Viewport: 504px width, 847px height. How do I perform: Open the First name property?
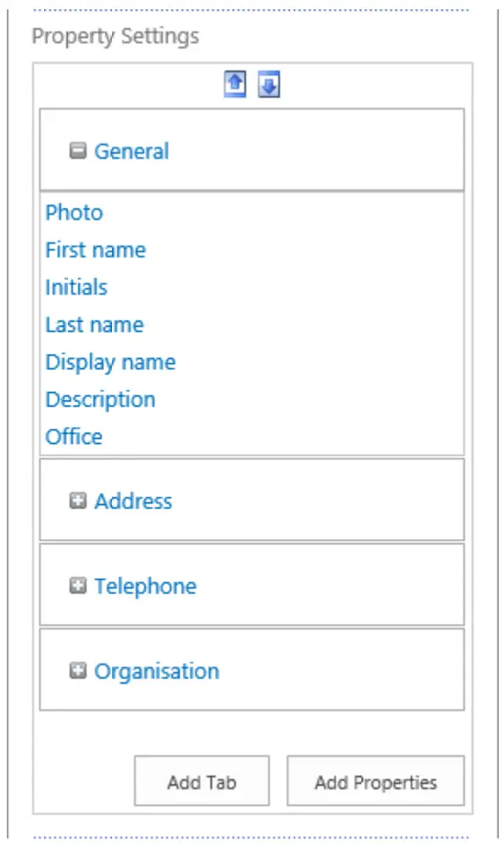point(95,250)
